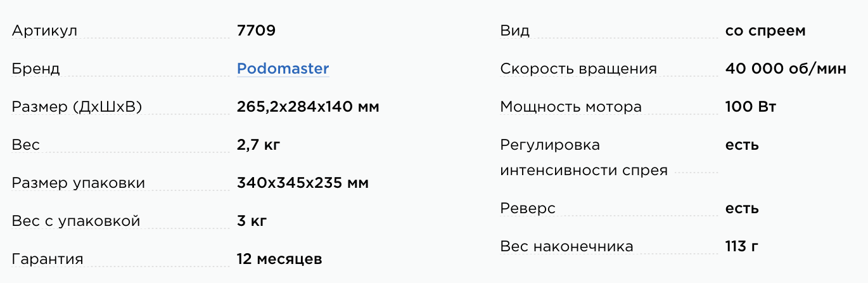Viewport: 868px width, 283px height.
Task: Click the Бренд label
Action: point(35,69)
